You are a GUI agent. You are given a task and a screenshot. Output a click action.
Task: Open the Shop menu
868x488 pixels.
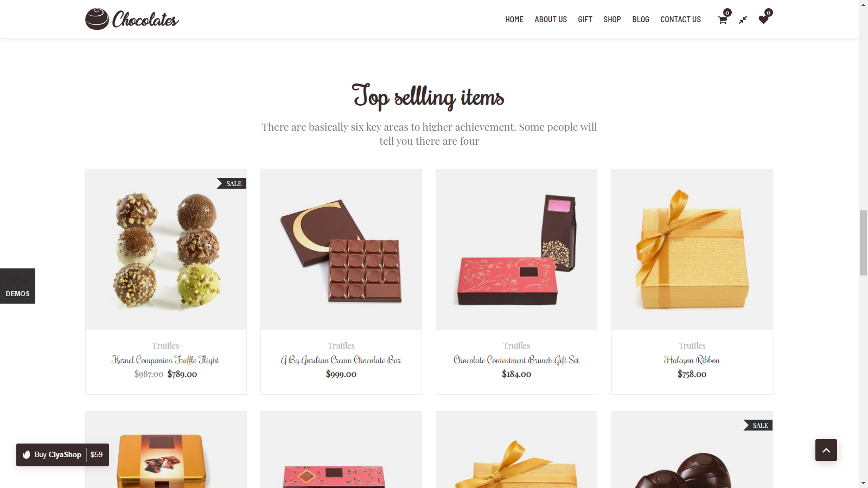(612, 20)
